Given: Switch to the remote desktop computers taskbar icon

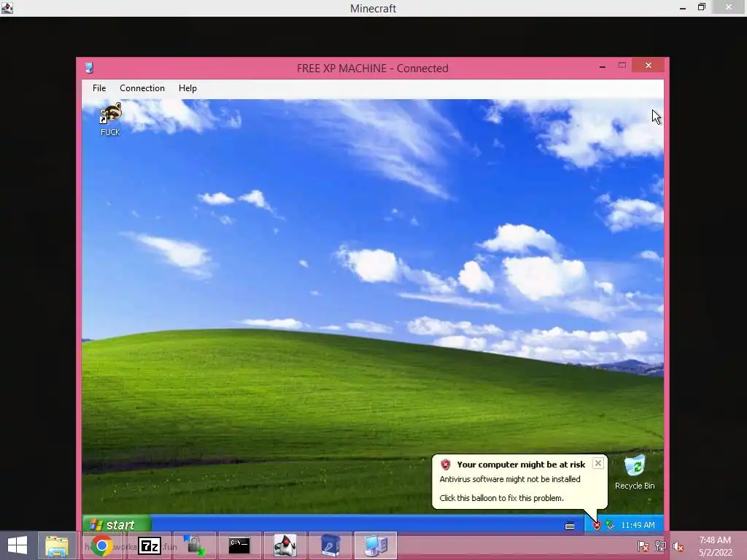Looking at the screenshot, I should 376,545.
